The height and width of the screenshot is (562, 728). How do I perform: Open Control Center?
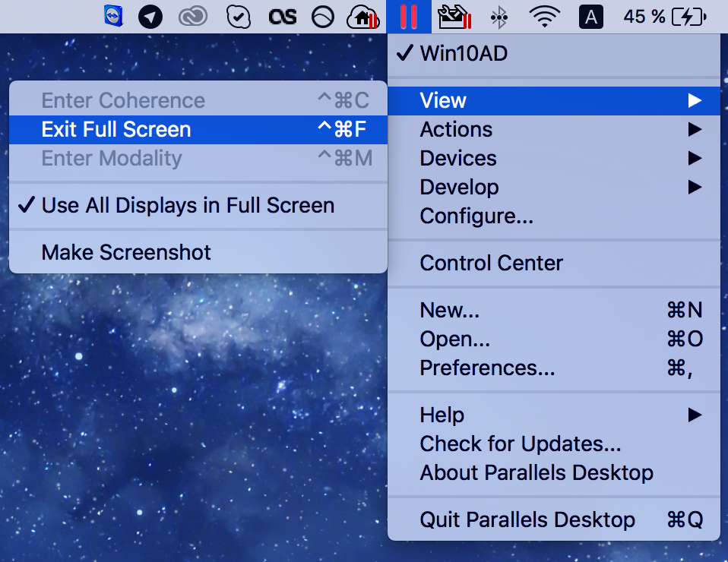coord(553,263)
